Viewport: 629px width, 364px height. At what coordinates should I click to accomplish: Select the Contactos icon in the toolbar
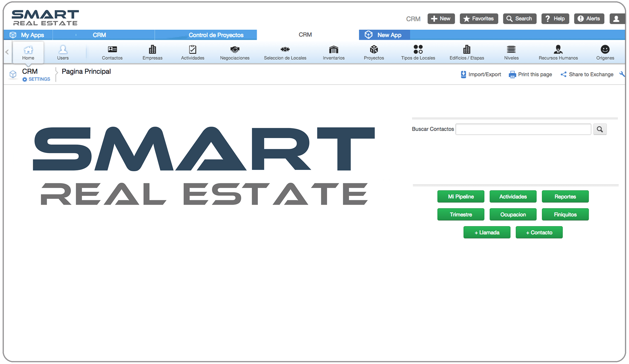pos(112,52)
